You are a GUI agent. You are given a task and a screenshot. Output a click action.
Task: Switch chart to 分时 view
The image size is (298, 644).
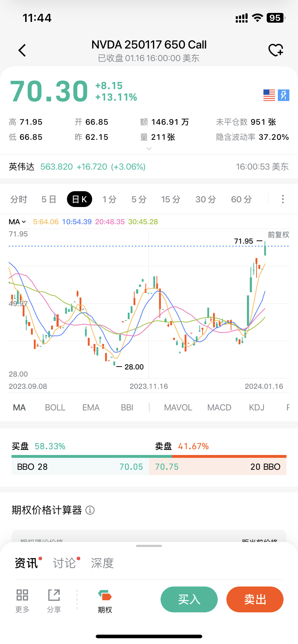19,199
